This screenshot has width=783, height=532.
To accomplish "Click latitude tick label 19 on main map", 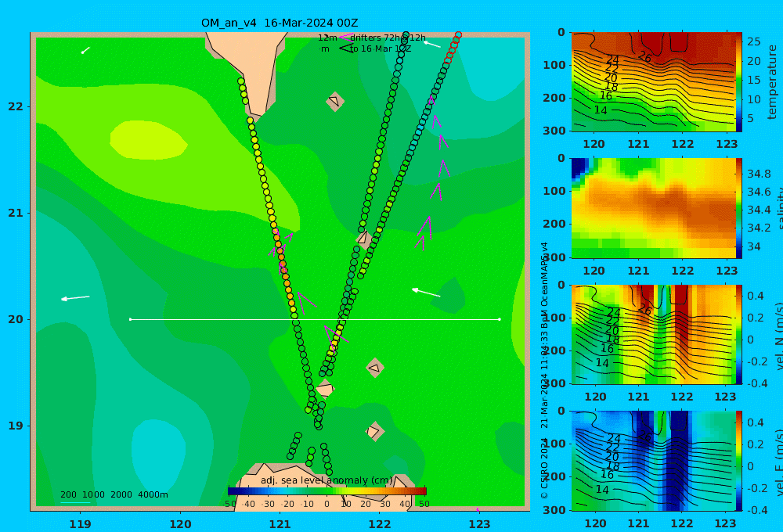I will tap(16, 426).
